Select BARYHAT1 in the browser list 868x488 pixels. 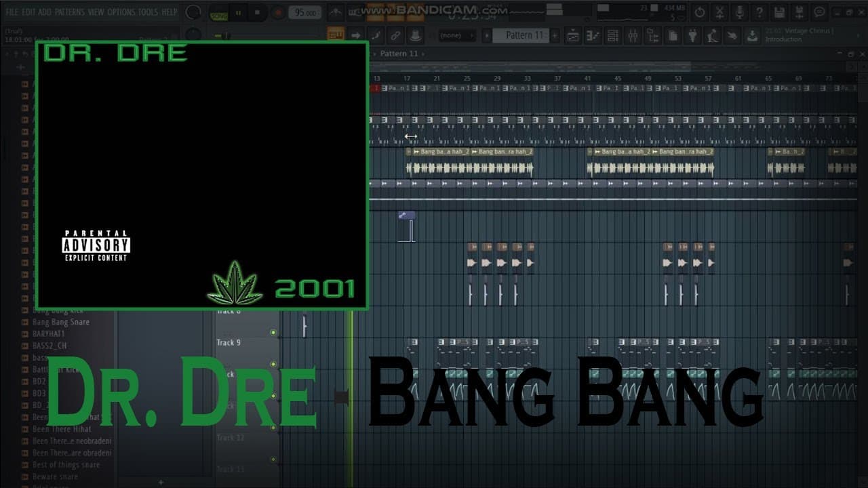(x=49, y=333)
